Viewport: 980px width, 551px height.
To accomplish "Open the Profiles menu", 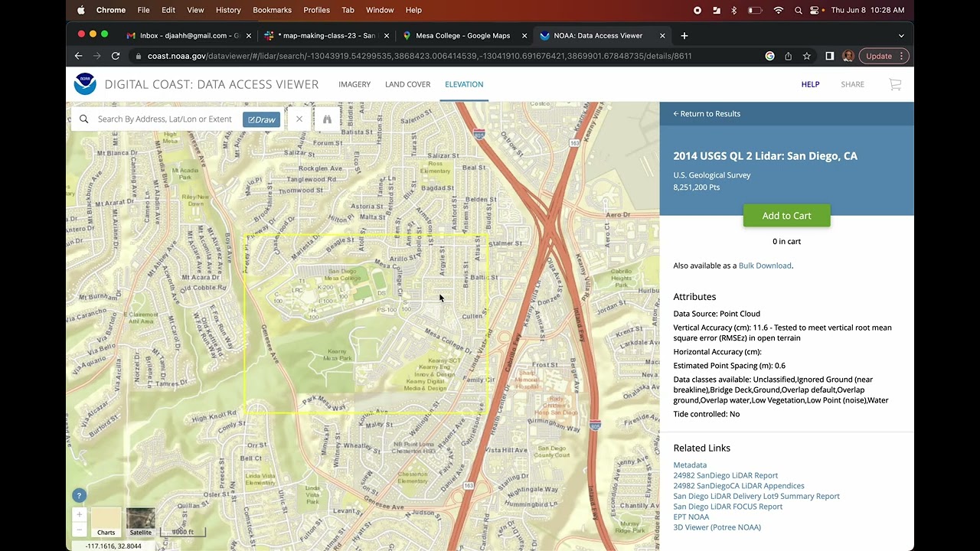I will [316, 10].
